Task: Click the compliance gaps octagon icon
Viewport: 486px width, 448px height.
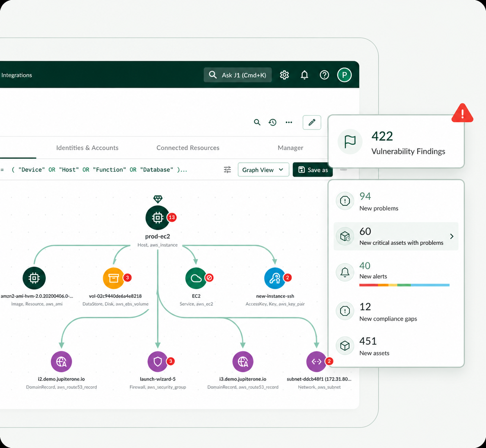Action: pos(345,311)
